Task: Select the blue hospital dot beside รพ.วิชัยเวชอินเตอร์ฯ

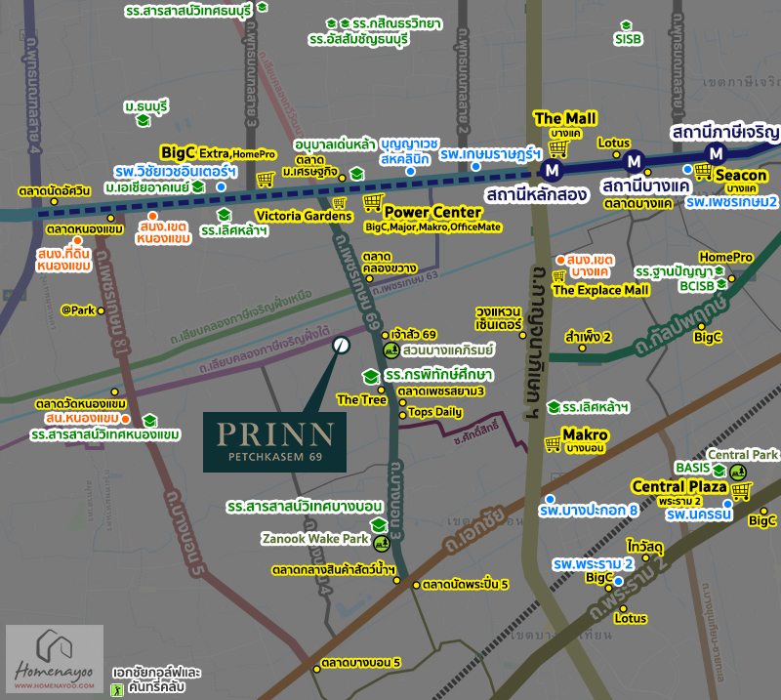Action: pos(222,186)
